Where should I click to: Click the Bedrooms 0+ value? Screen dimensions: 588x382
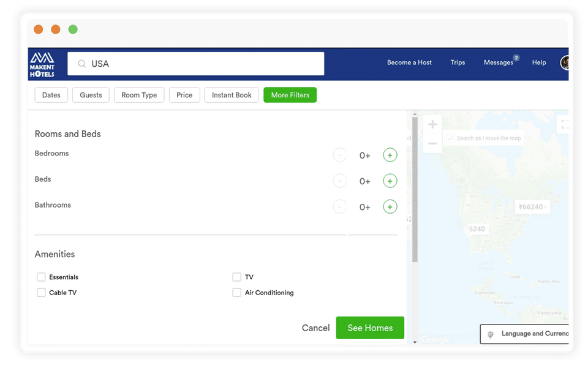click(365, 155)
